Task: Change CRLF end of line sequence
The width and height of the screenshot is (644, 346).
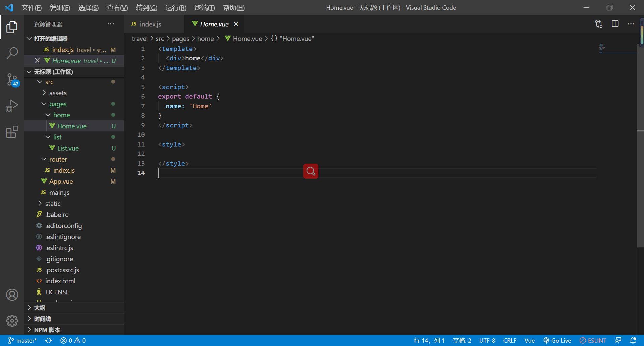Action: point(509,341)
